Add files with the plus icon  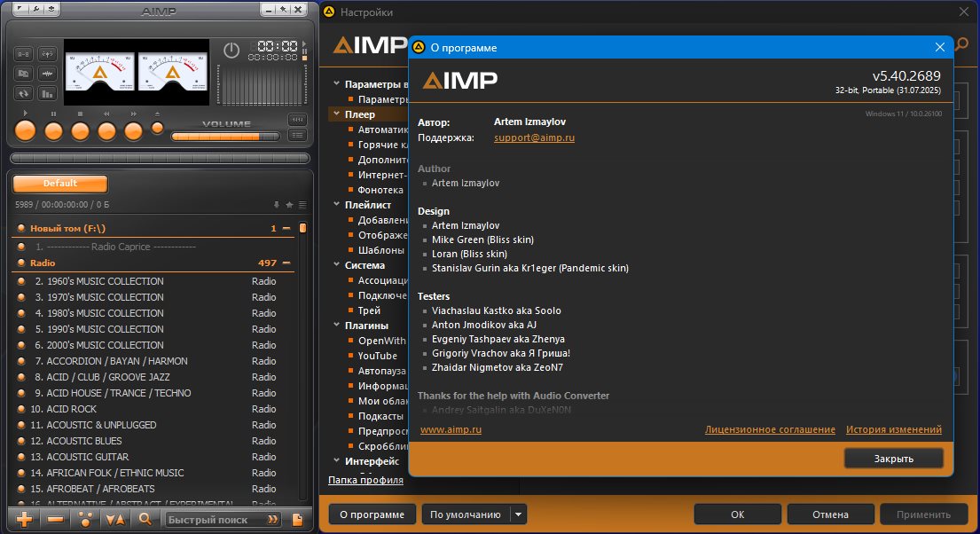[x=24, y=519]
